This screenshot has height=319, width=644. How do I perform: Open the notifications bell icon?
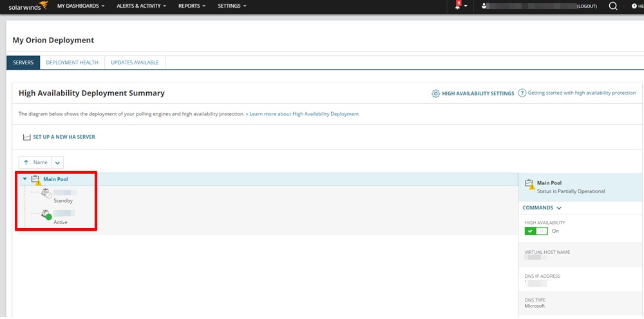(x=459, y=6)
